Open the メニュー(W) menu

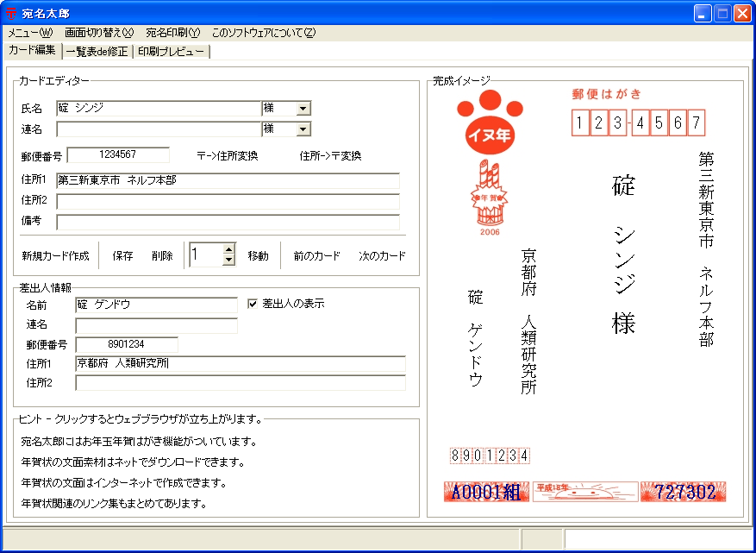30,33
